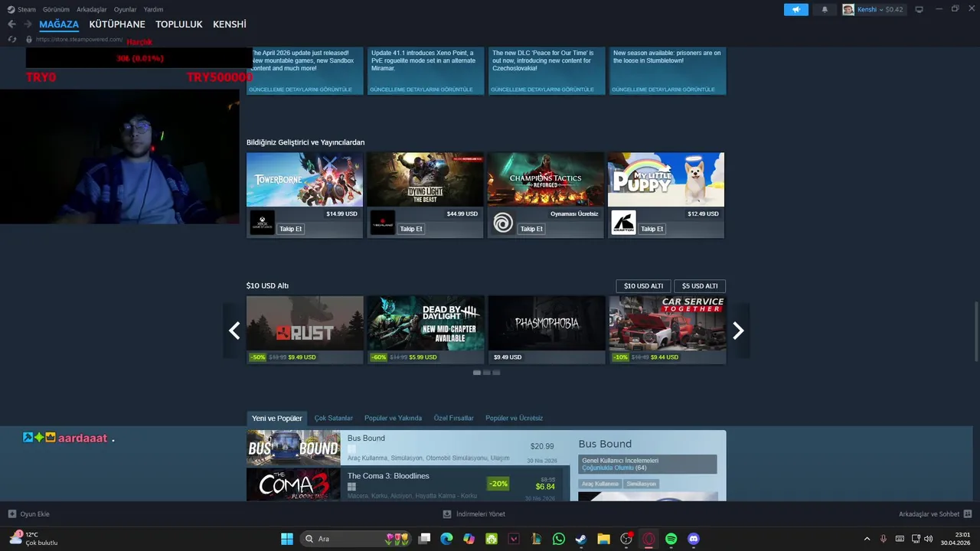Open the Görünüm menu
This screenshot has height=551, width=980.
[x=56, y=9]
